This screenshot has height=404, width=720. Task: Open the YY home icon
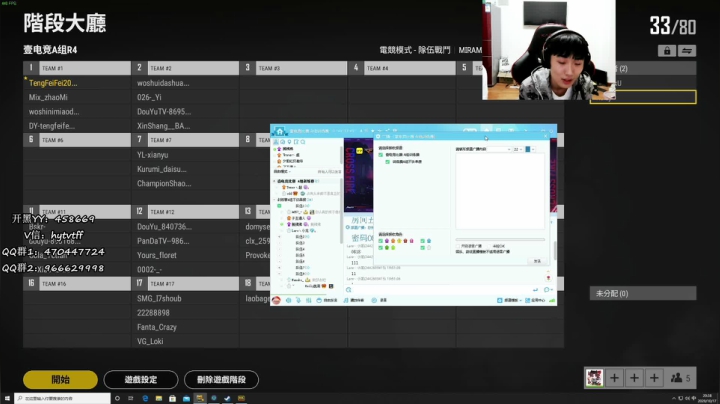[x=280, y=131]
